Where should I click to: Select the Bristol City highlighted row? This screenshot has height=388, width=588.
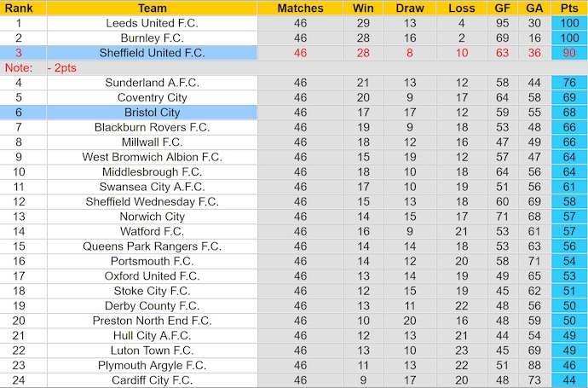pyautogui.click(x=152, y=113)
